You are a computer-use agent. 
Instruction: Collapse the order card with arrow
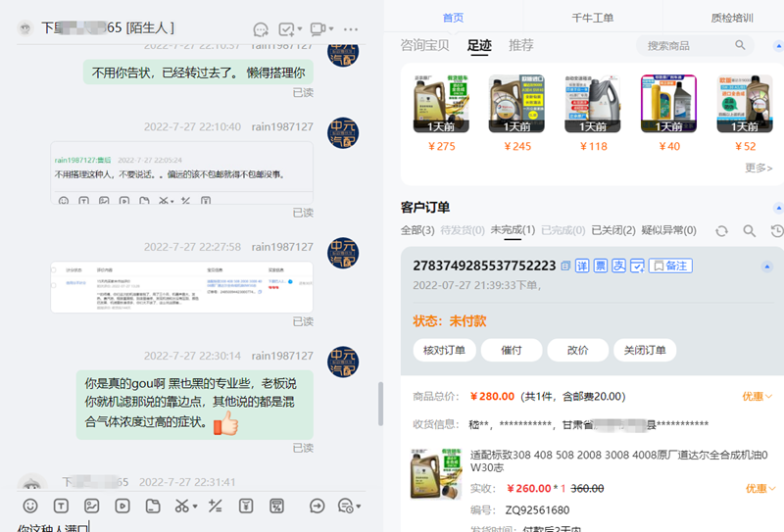767,266
